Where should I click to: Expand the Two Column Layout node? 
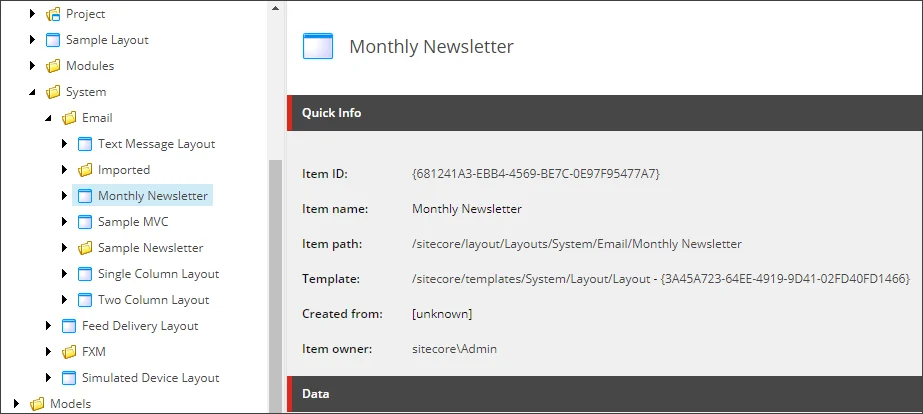pyautogui.click(x=65, y=300)
